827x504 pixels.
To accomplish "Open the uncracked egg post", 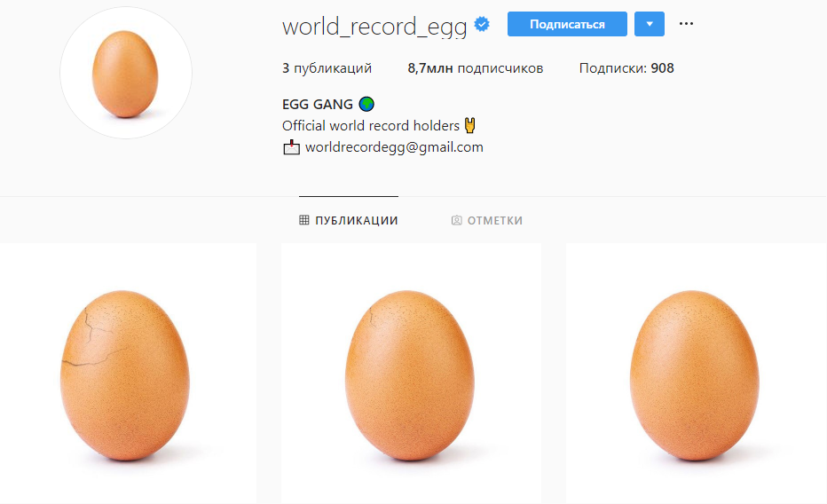I will pyautogui.click(x=697, y=374).
